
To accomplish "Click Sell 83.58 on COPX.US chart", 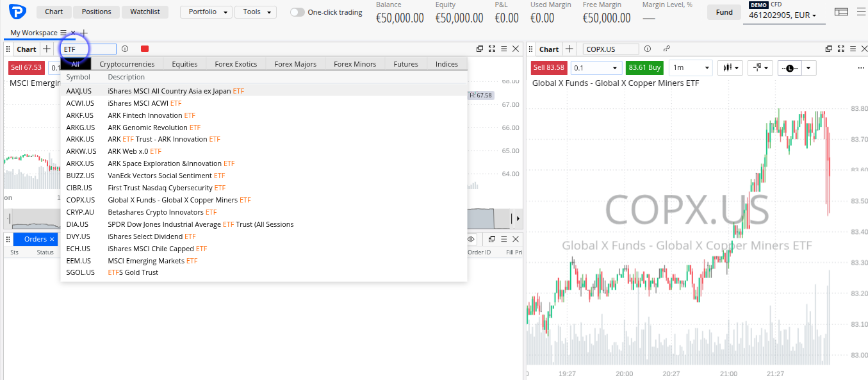I will (x=549, y=68).
